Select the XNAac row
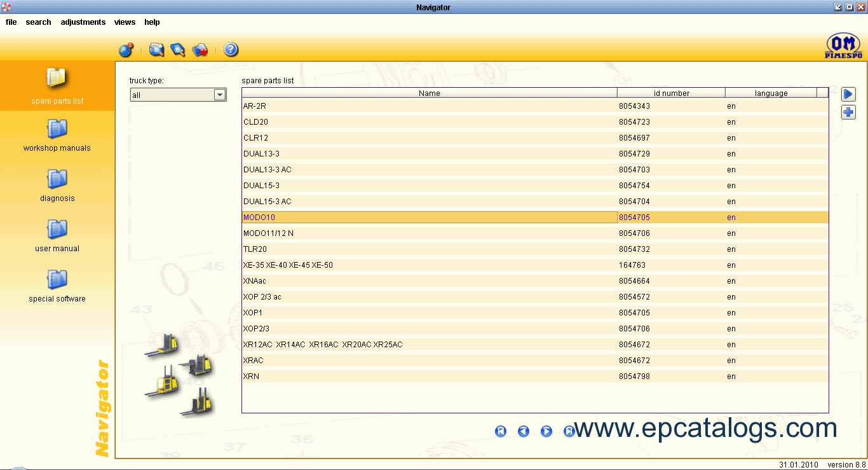The image size is (868, 470). [x=535, y=281]
